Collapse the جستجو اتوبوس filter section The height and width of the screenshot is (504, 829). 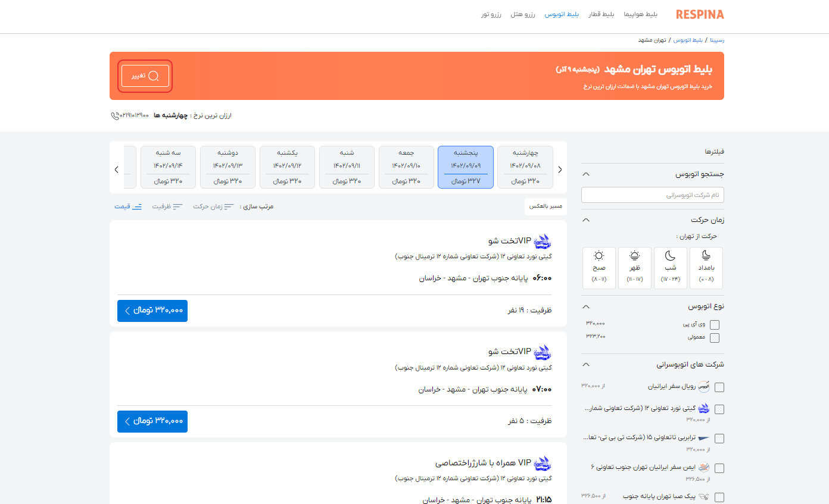click(585, 174)
